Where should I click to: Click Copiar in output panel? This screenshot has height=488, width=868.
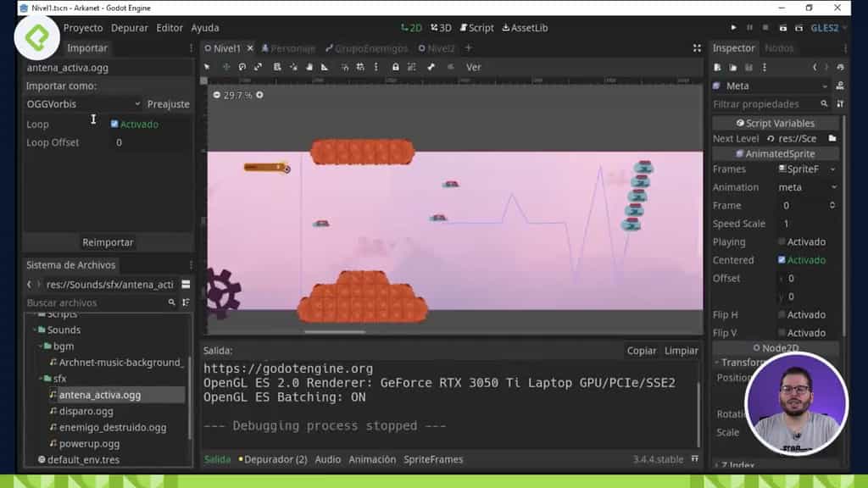[642, 351]
